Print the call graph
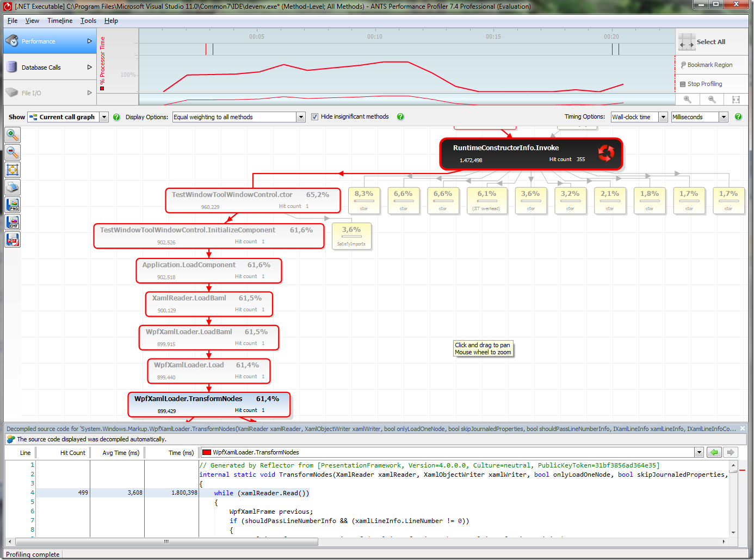 coord(13,187)
